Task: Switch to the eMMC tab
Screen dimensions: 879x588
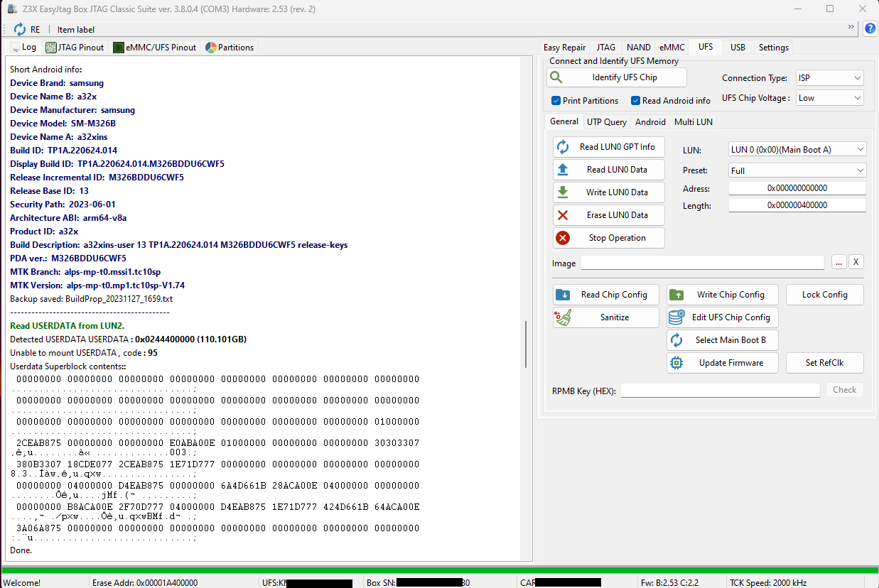Action: (672, 48)
